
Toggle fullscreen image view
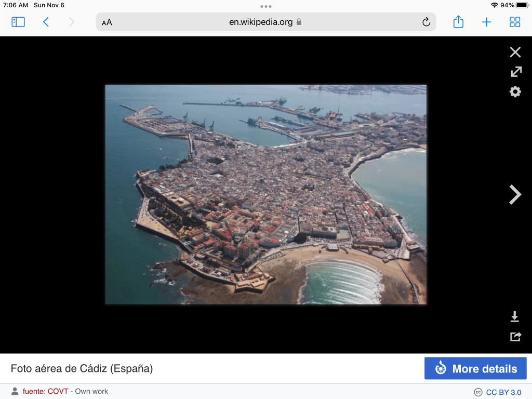point(515,72)
